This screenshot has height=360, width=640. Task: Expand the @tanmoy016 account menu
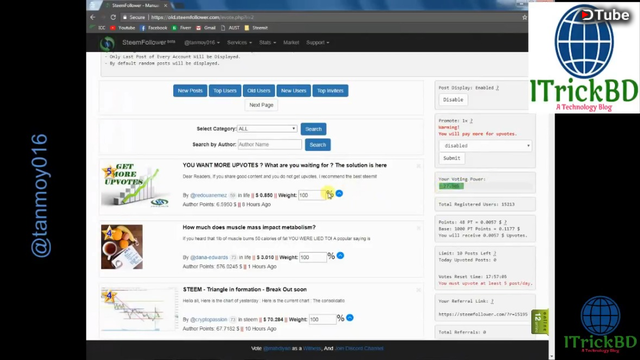(202, 42)
